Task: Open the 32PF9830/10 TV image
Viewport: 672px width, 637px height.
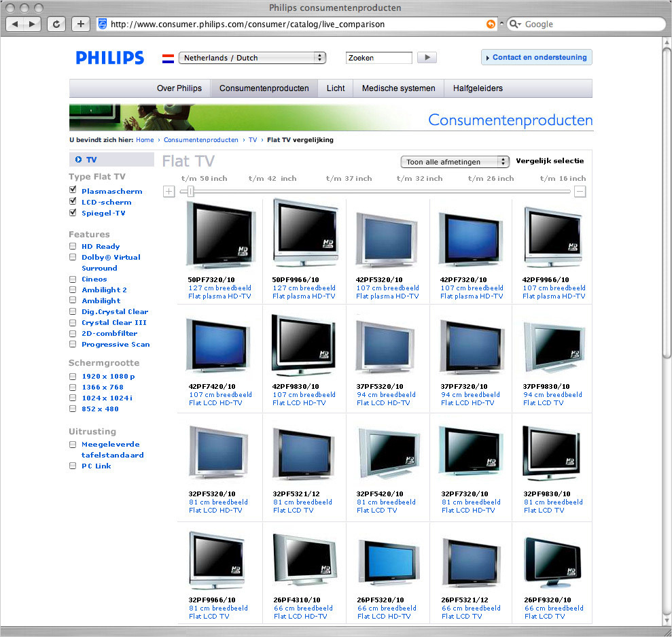Action: (552, 453)
